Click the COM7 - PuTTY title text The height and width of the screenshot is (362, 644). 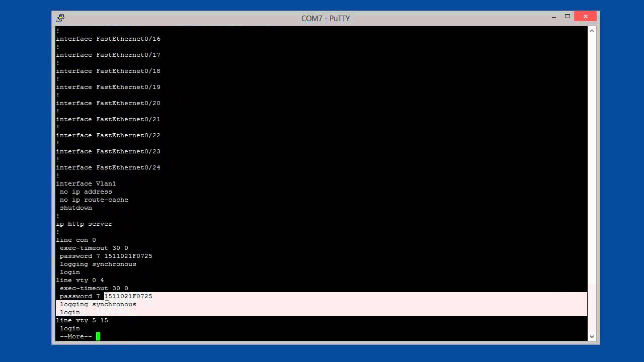(326, 18)
